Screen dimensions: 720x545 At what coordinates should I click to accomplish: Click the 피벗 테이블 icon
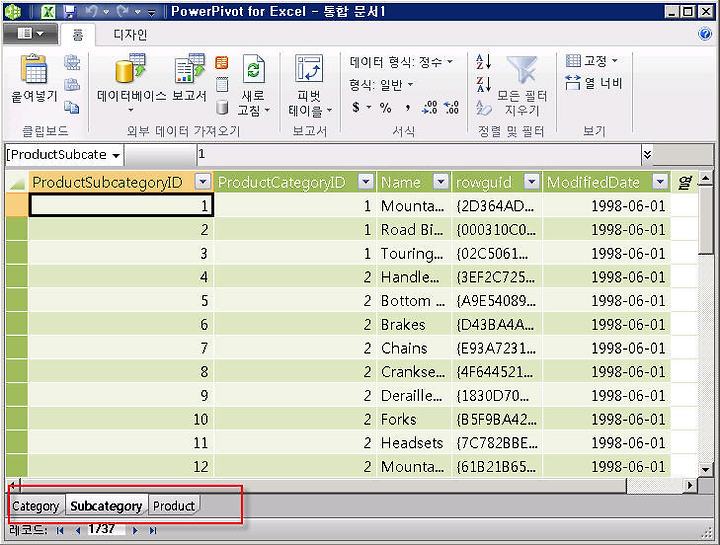click(309, 68)
